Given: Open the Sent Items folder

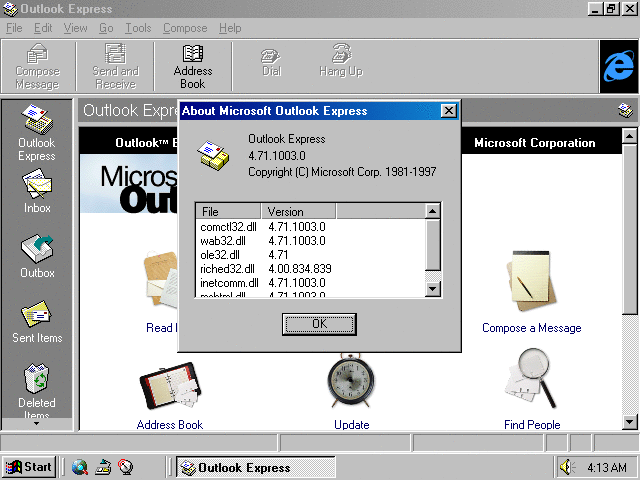Looking at the screenshot, I should [37, 322].
